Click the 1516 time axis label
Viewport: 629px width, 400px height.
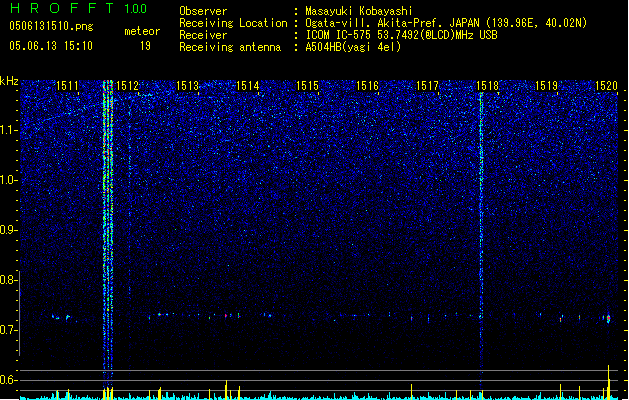(x=367, y=86)
